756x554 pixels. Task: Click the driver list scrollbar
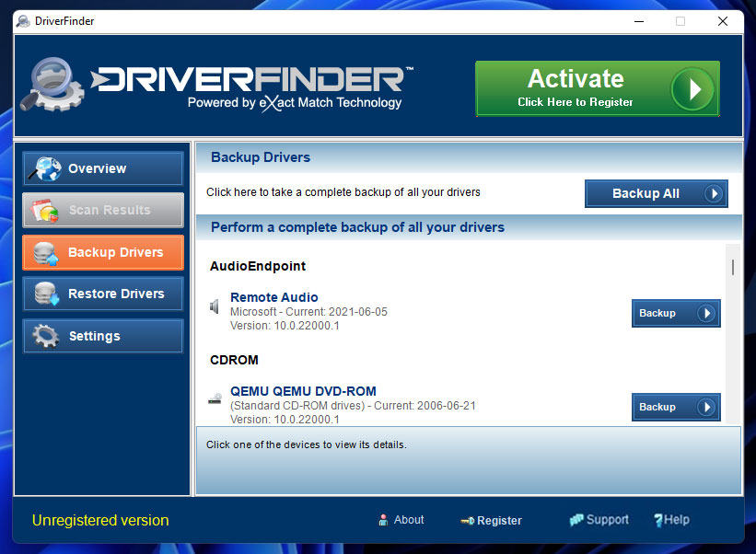(x=733, y=267)
